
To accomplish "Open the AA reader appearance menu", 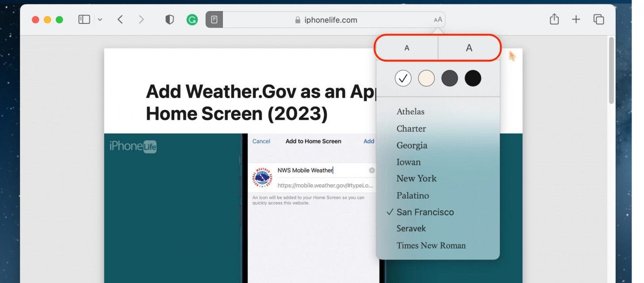I will [438, 20].
